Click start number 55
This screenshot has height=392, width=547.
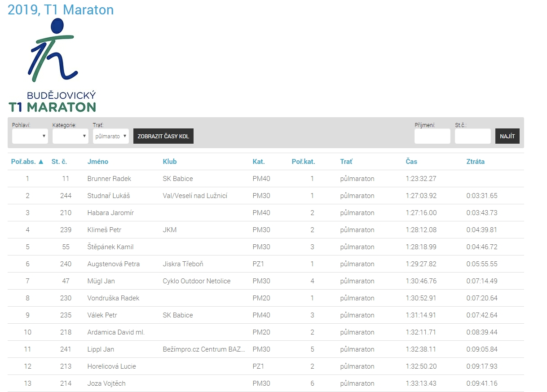click(x=66, y=247)
